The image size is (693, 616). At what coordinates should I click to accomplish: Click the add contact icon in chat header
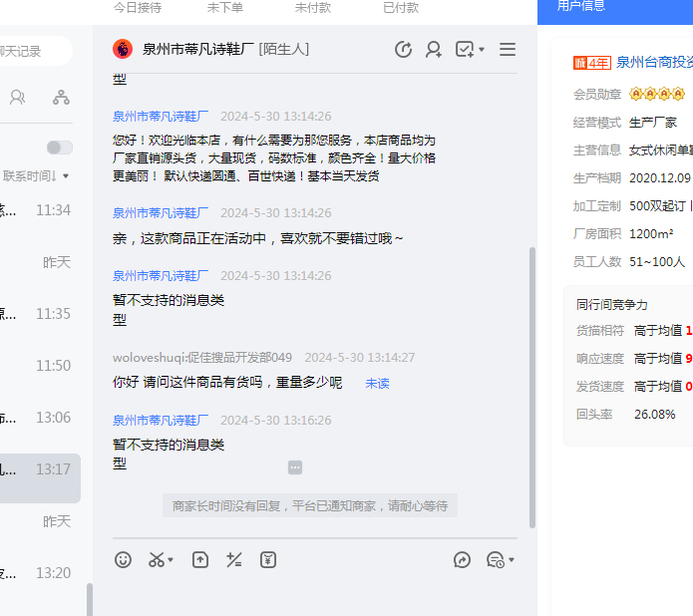click(x=434, y=49)
